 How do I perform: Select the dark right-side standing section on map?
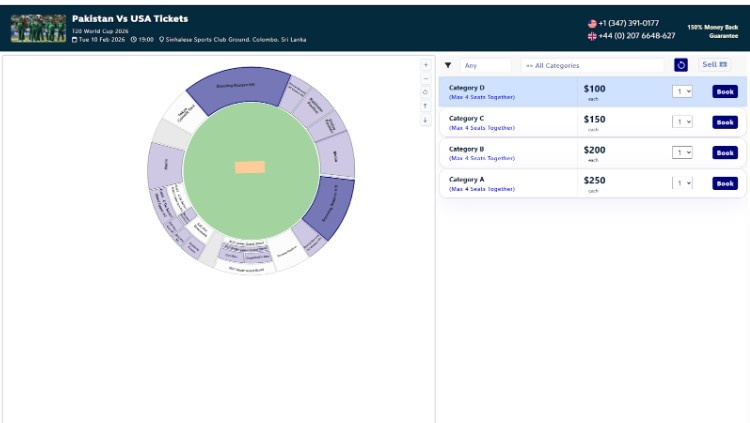[331, 207]
